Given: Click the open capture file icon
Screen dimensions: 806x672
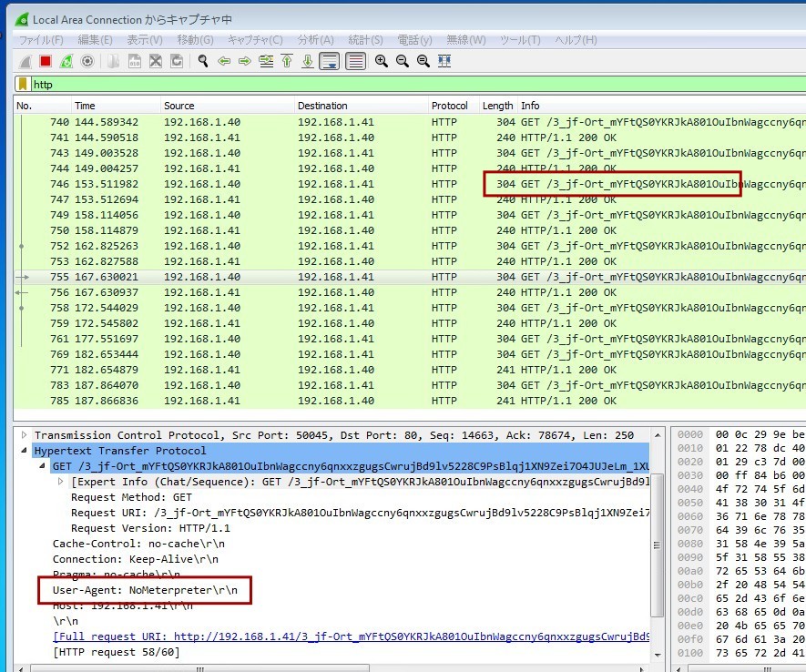Looking at the screenshot, I should tap(113, 62).
